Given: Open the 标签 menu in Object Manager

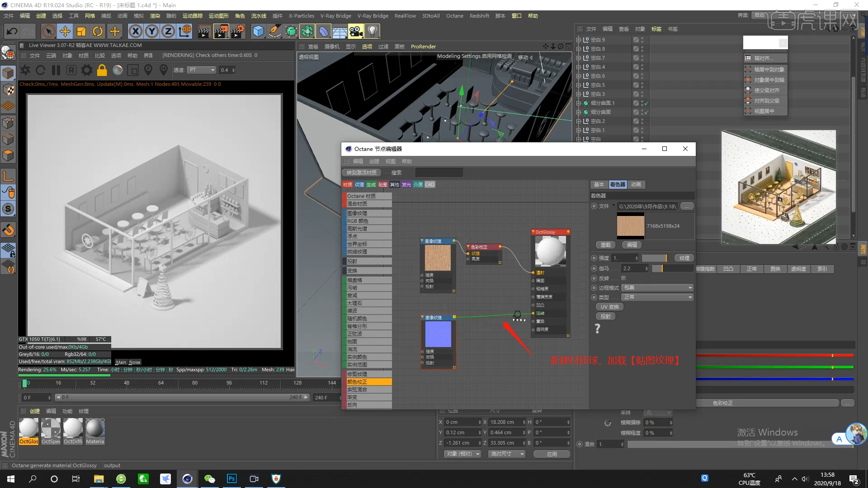Looking at the screenshot, I should 656,29.
